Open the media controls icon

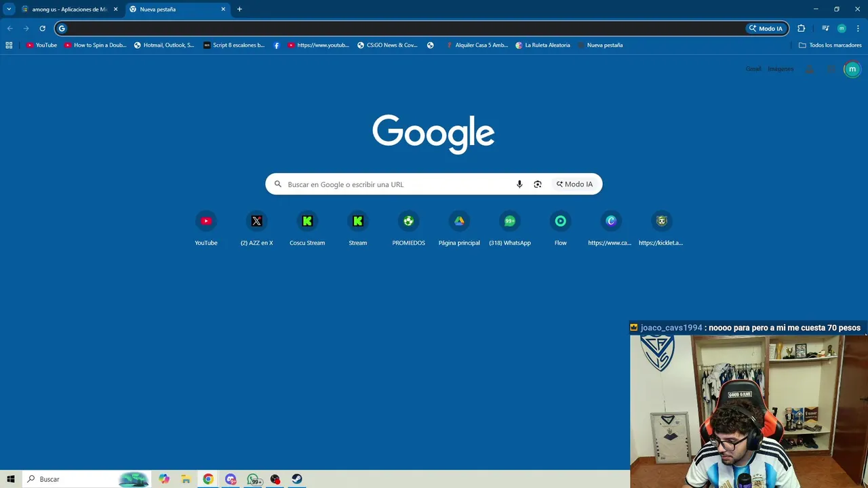click(825, 28)
